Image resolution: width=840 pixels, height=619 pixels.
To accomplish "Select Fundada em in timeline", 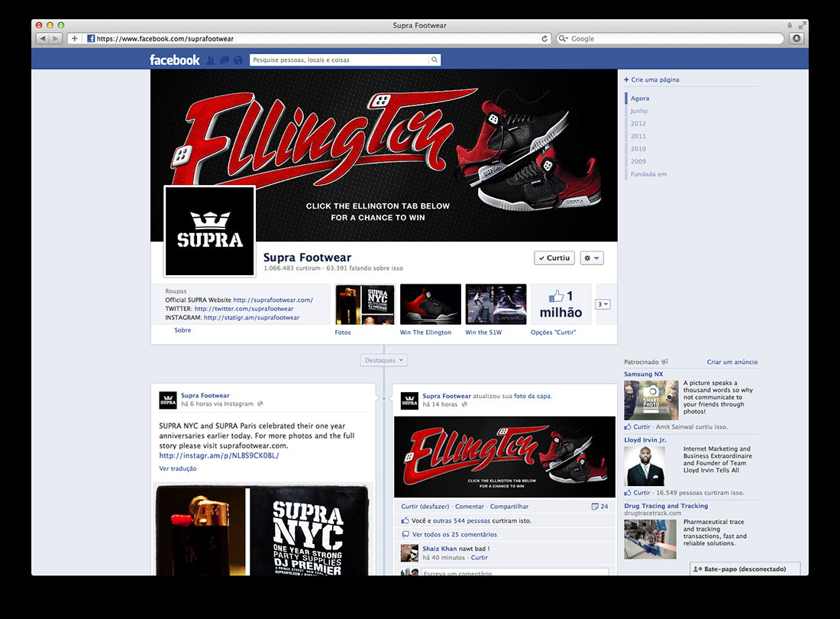I will click(648, 174).
